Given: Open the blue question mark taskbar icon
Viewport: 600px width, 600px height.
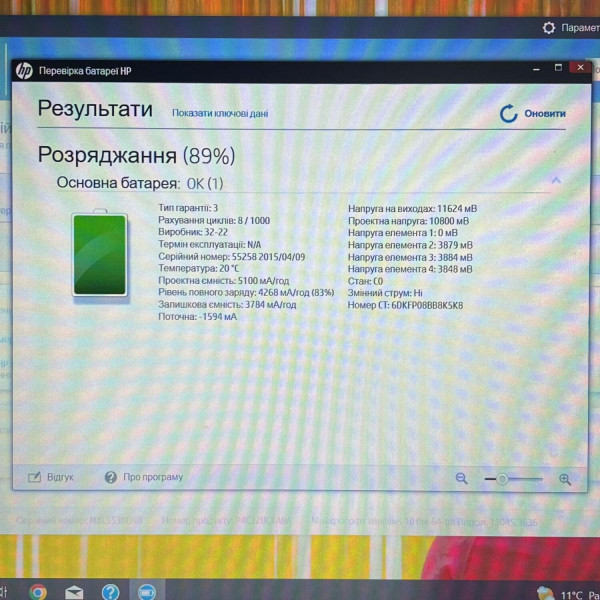Looking at the screenshot, I should [x=110, y=592].
